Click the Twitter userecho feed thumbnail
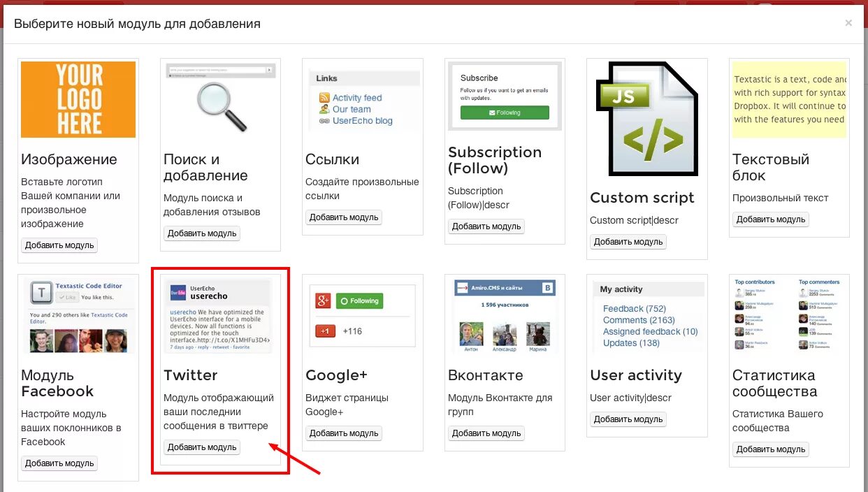868x492 pixels. click(x=221, y=315)
